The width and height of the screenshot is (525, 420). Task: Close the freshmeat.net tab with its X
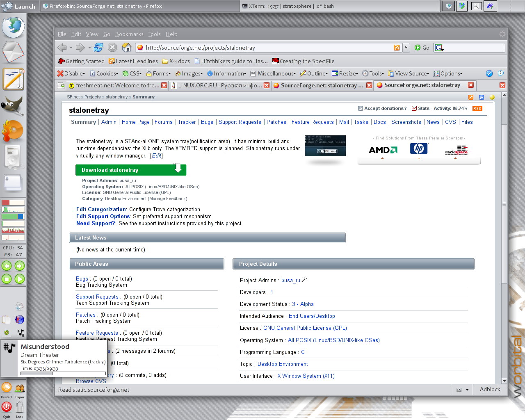[x=164, y=85]
